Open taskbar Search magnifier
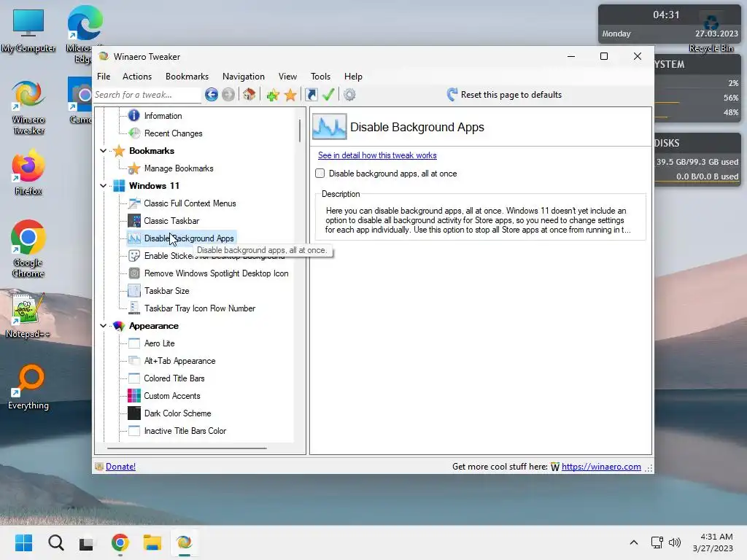The width and height of the screenshot is (747, 560). pos(55,542)
